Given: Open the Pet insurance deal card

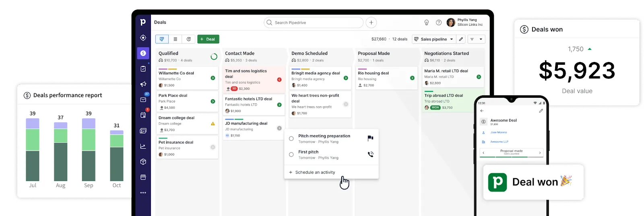Looking at the screenshot, I should [187, 148].
